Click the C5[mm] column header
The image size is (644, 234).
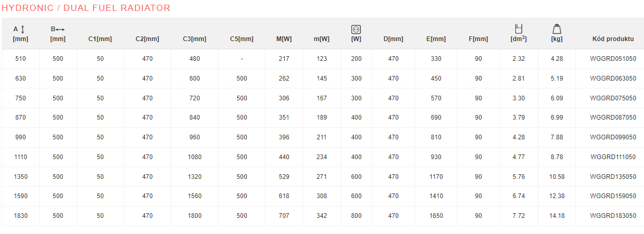(x=242, y=39)
